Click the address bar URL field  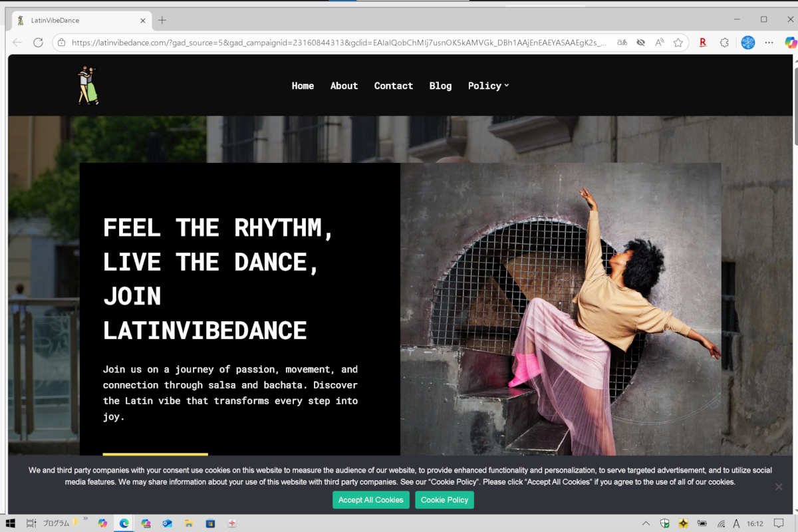(332, 43)
